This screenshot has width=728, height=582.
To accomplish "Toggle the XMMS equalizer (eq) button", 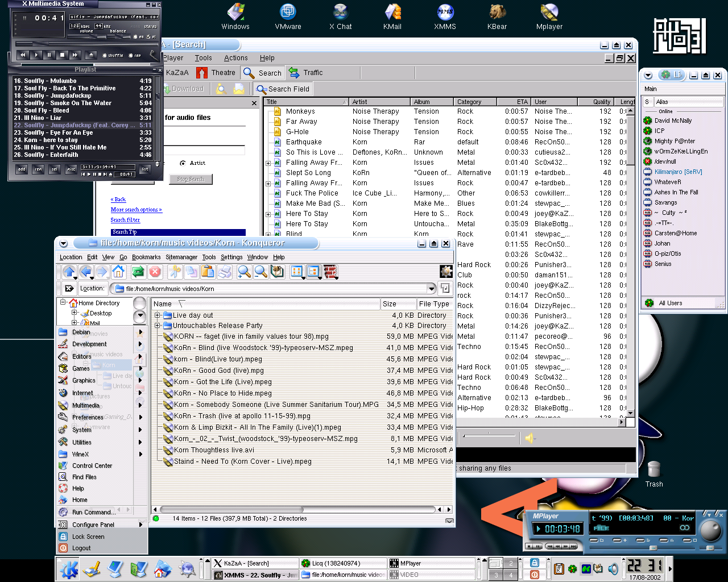I will click(139, 37).
